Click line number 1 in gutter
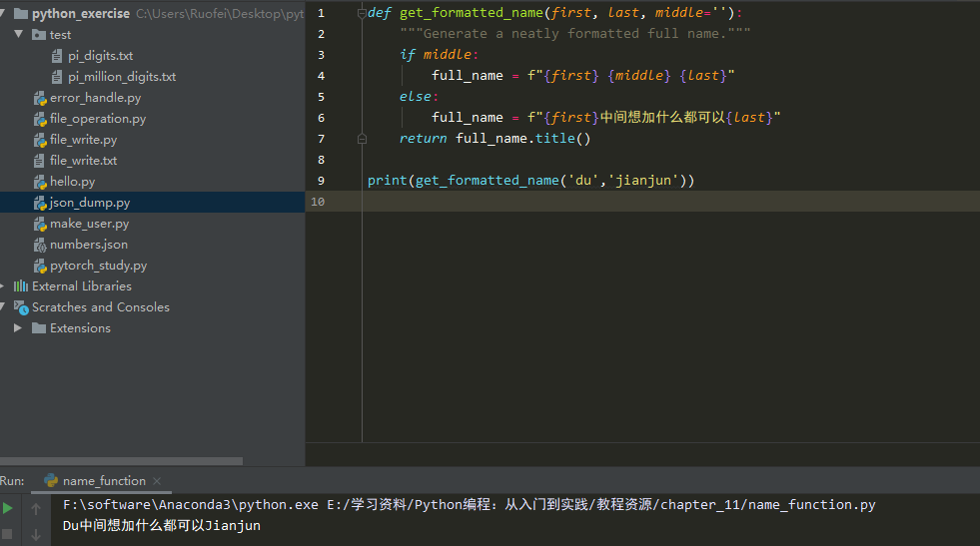 pyautogui.click(x=321, y=13)
